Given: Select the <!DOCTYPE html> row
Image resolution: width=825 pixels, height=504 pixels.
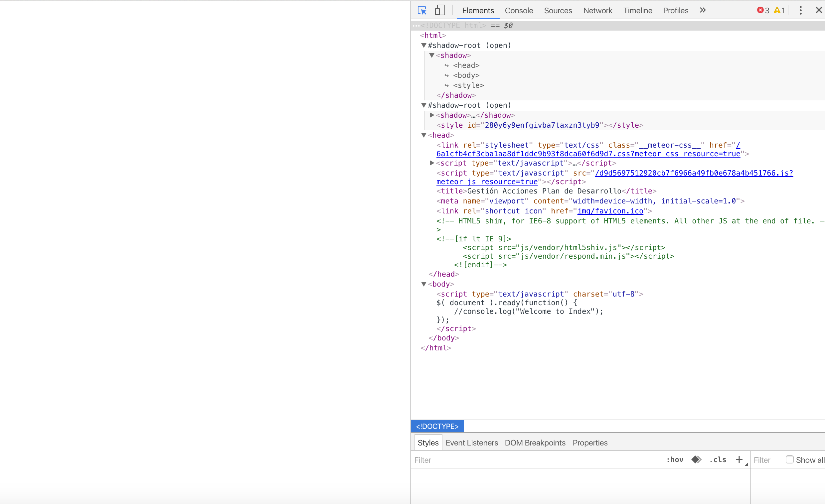Looking at the screenshot, I should click(618, 26).
